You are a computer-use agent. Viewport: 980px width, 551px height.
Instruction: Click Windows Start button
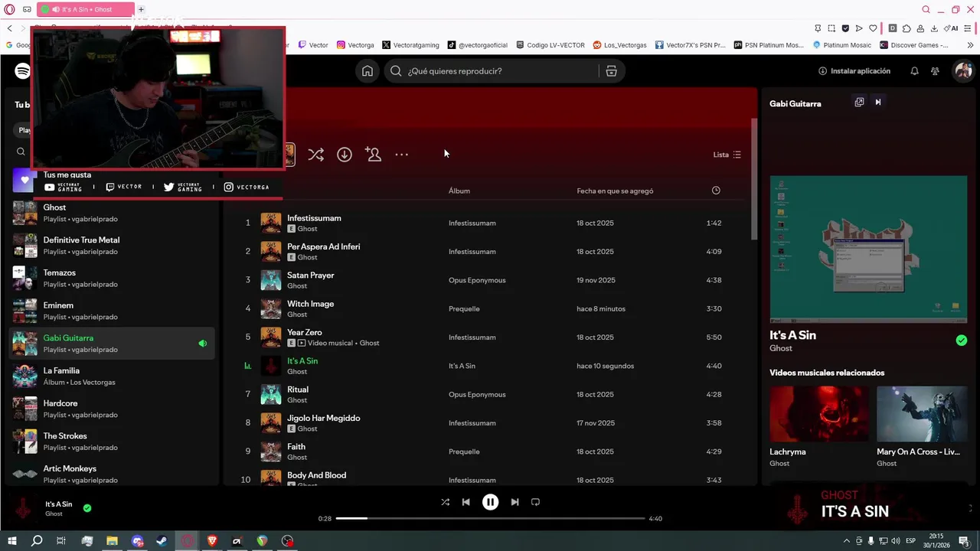point(11,541)
